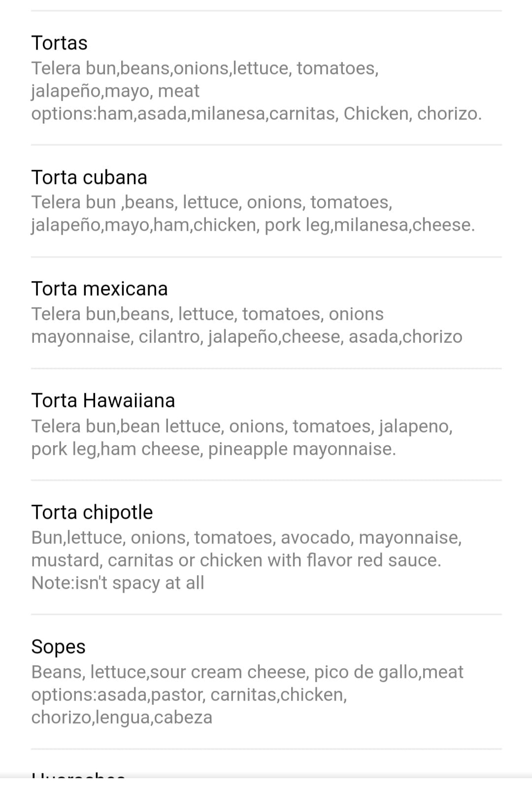Open the Sopes menu item heading
The height and width of the screenshot is (785, 532).
pos(58,647)
